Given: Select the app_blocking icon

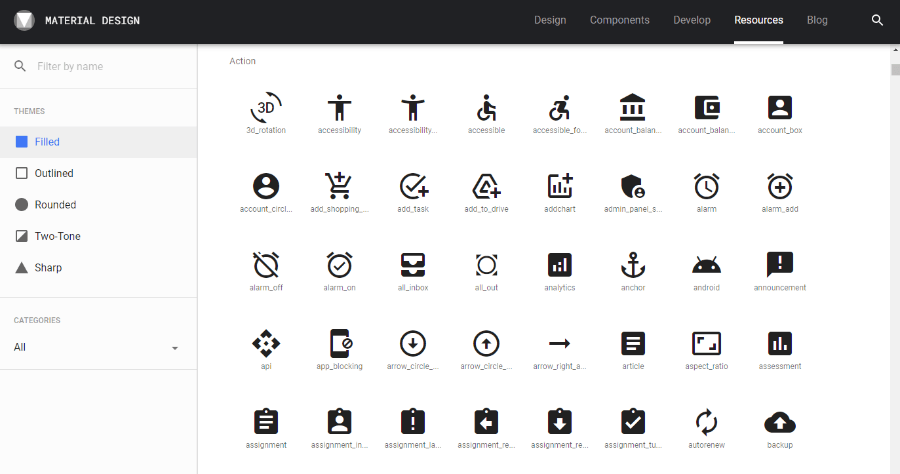Looking at the screenshot, I should 340,343.
